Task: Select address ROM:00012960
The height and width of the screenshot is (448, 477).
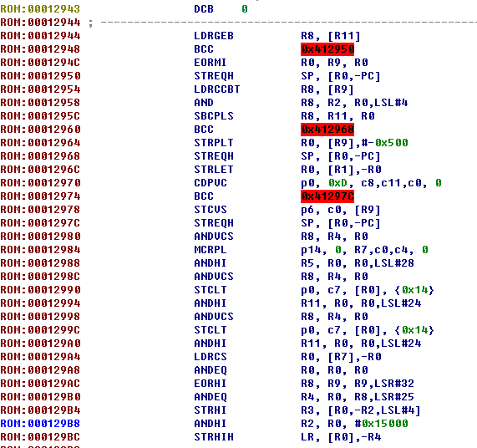Action: coord(40,130)
